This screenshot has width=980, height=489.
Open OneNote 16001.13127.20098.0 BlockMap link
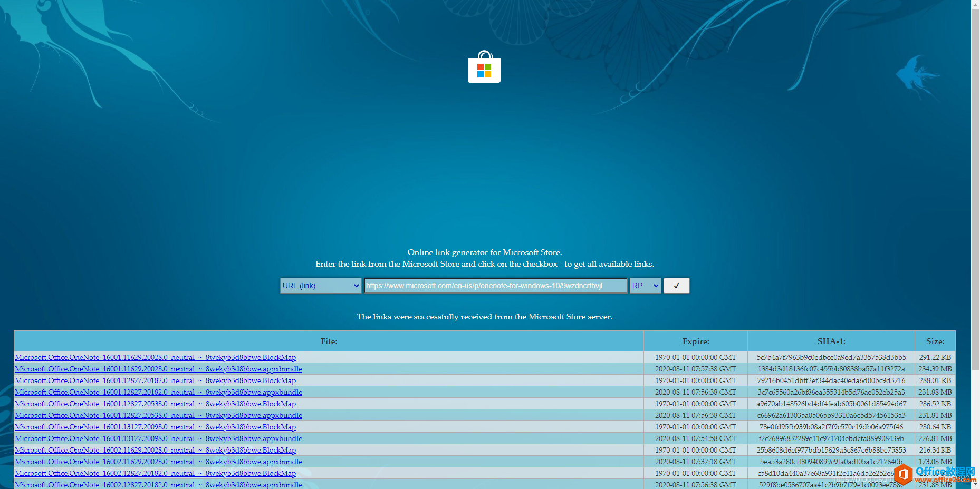tap(156, 427)
